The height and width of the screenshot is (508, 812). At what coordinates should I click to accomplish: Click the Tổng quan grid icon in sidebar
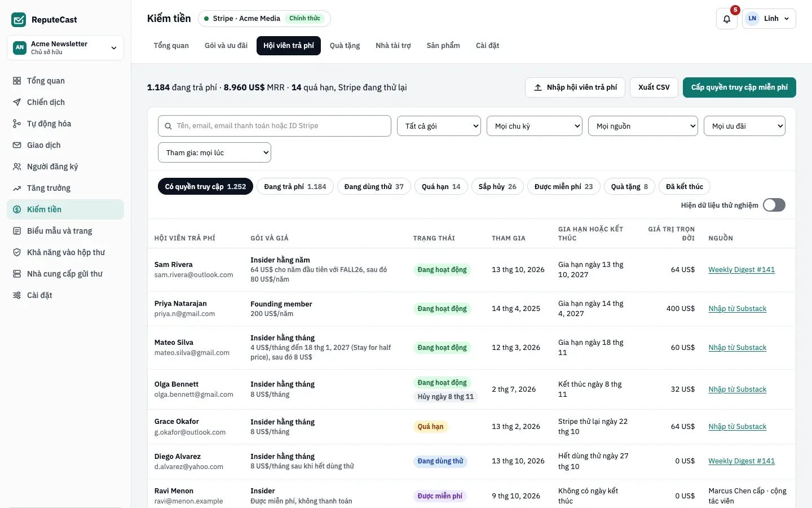tap(17, 81)
